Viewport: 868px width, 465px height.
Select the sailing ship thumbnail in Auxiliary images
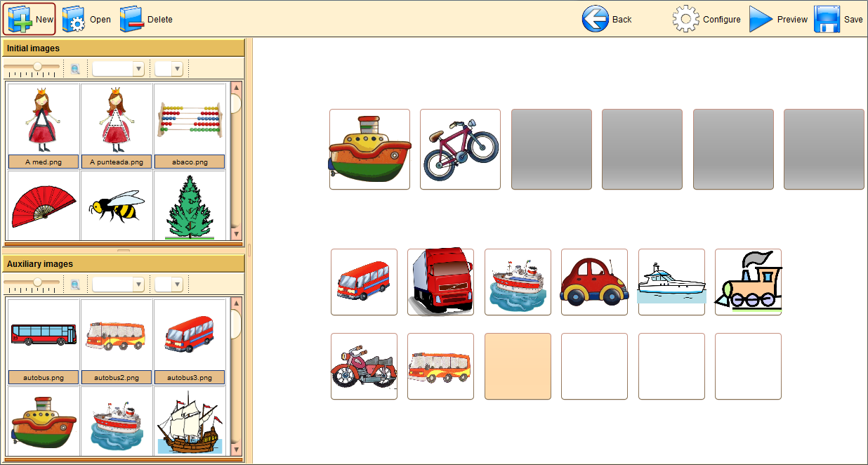pos(190,421)
